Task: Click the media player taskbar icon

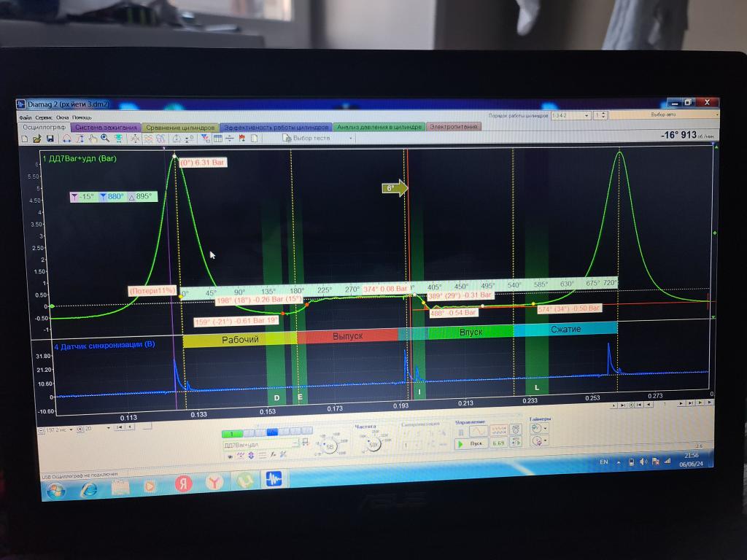Action: (x=150, y=486)
